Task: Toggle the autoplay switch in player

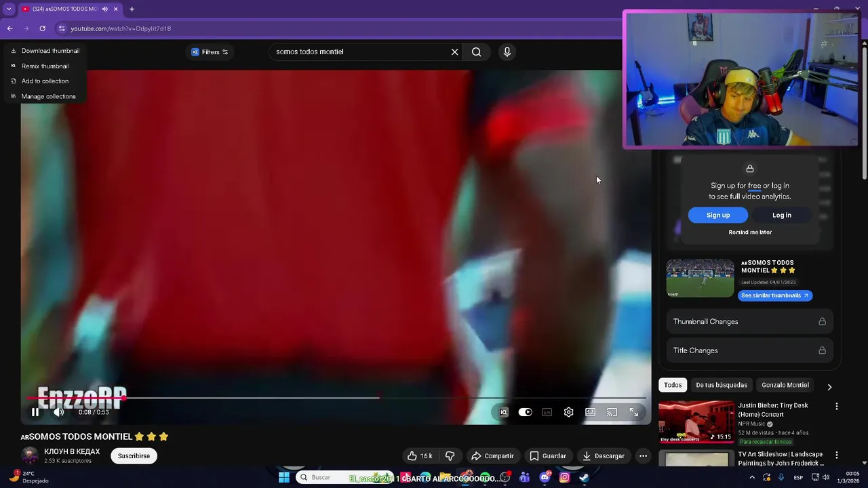Action: [526, 412]
